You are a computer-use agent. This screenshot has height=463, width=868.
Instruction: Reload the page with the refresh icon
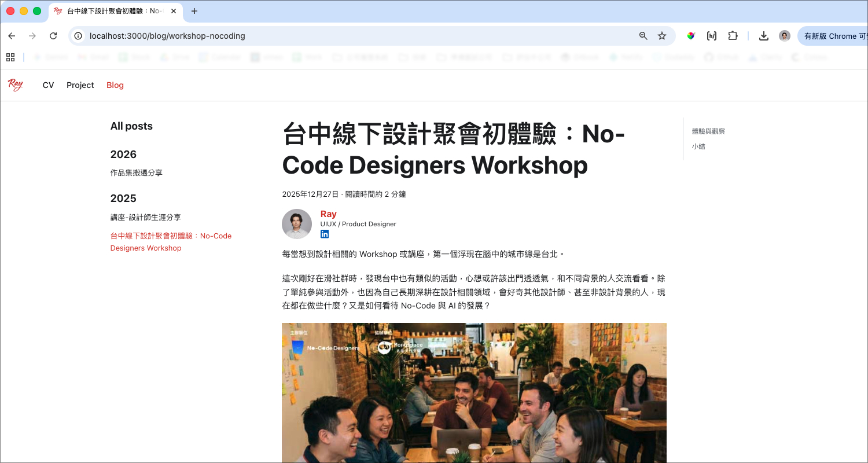(x=53, y=36)
